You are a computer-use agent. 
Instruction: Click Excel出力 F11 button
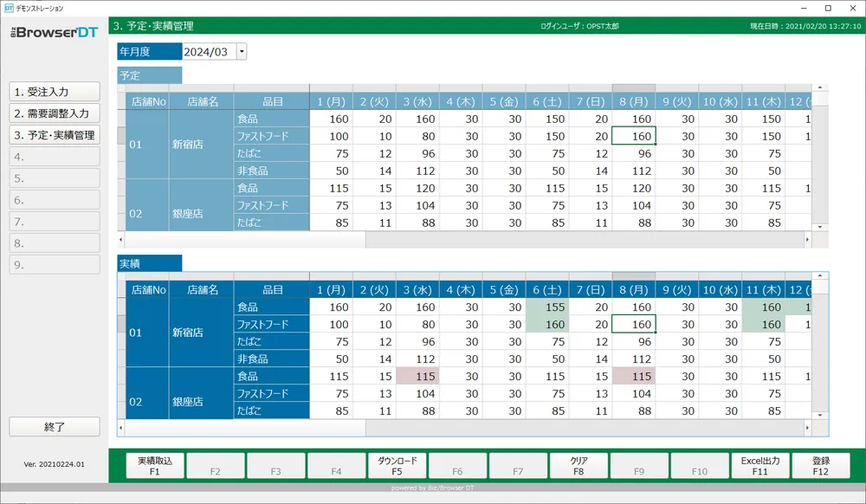(759, 466)
